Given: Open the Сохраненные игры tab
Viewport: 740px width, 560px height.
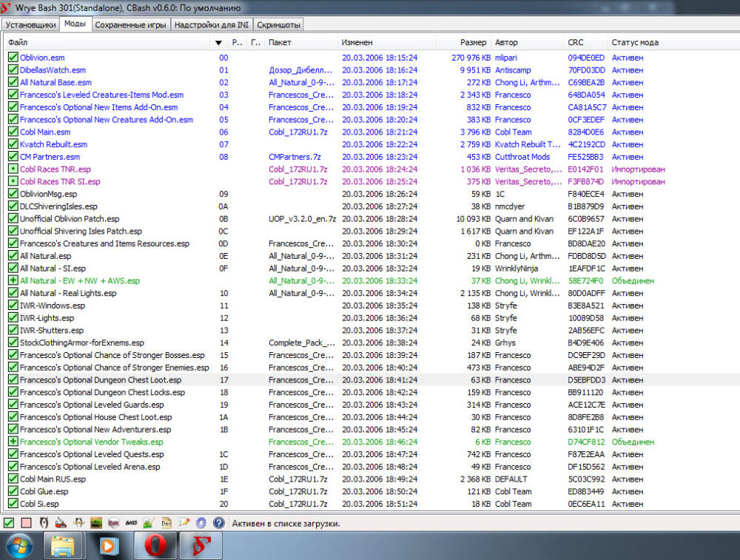Looking at the screenshot, I should 131,25.
